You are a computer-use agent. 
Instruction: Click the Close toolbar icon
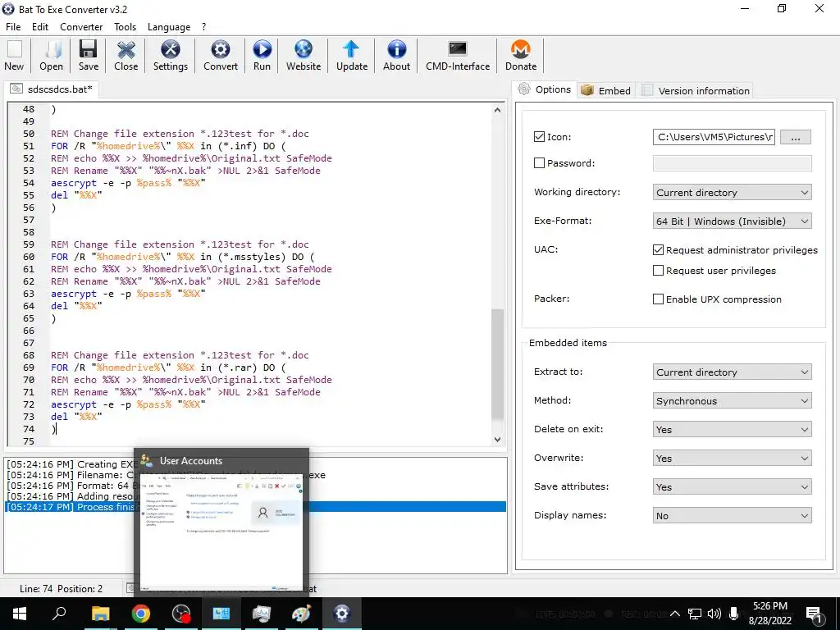[x=126, y=56]
